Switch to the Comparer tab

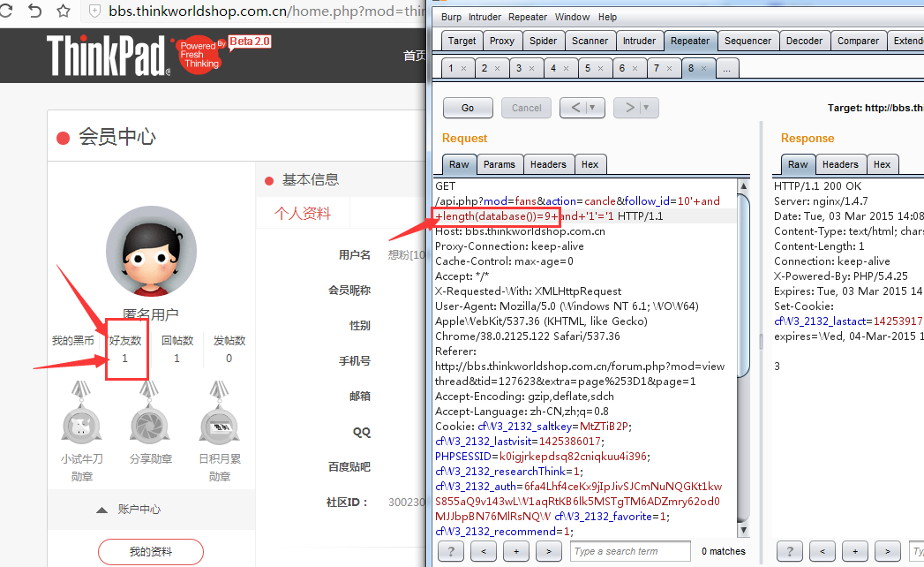coord(858,41)
